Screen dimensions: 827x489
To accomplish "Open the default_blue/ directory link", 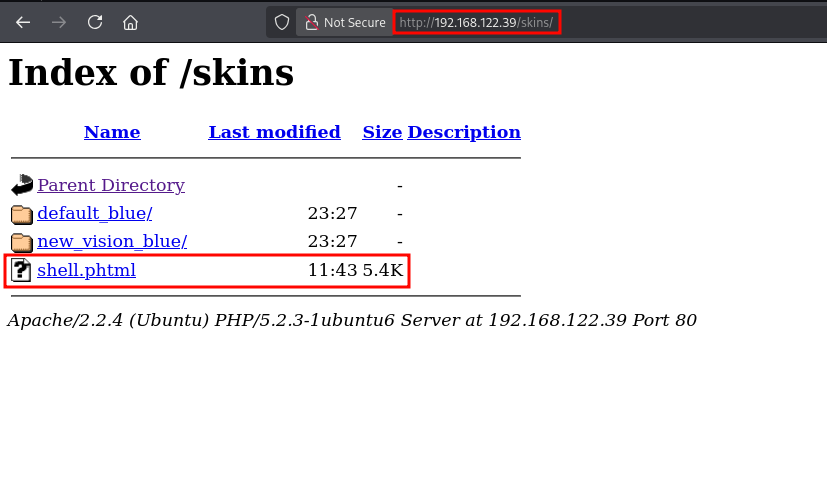I will click(95, 213).
